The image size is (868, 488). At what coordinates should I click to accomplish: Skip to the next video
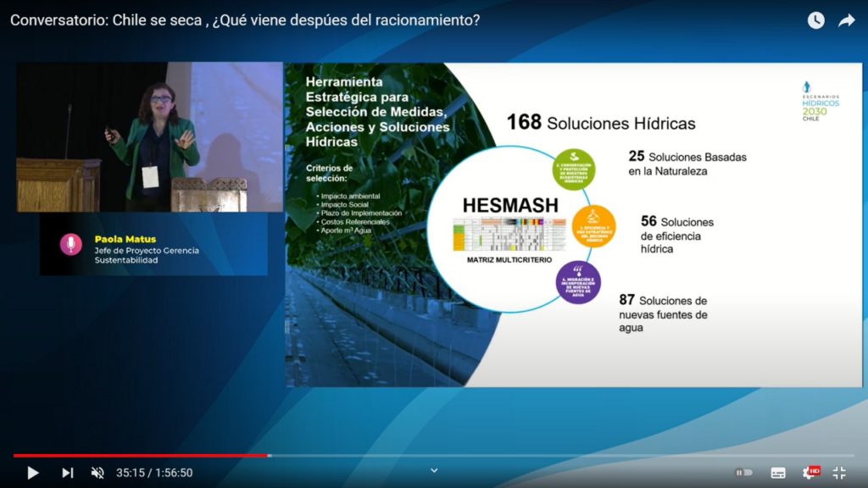pos(68,473)
